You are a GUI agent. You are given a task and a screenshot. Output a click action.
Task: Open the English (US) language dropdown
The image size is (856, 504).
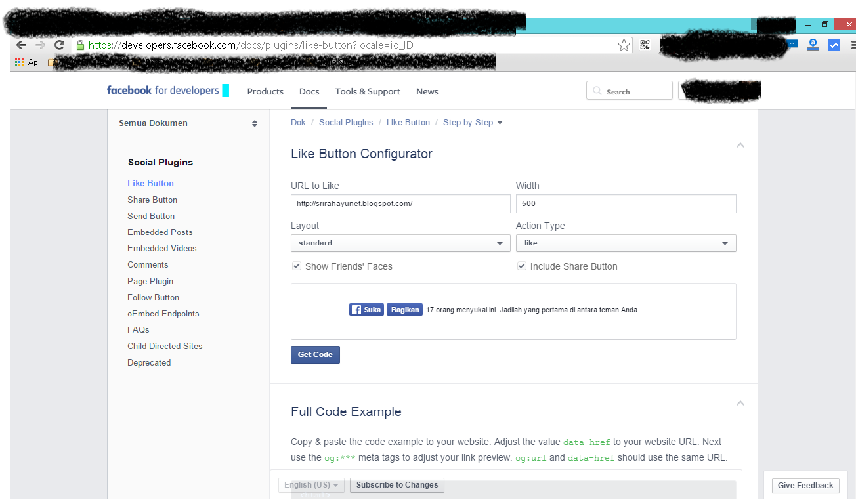click(311, 485)
